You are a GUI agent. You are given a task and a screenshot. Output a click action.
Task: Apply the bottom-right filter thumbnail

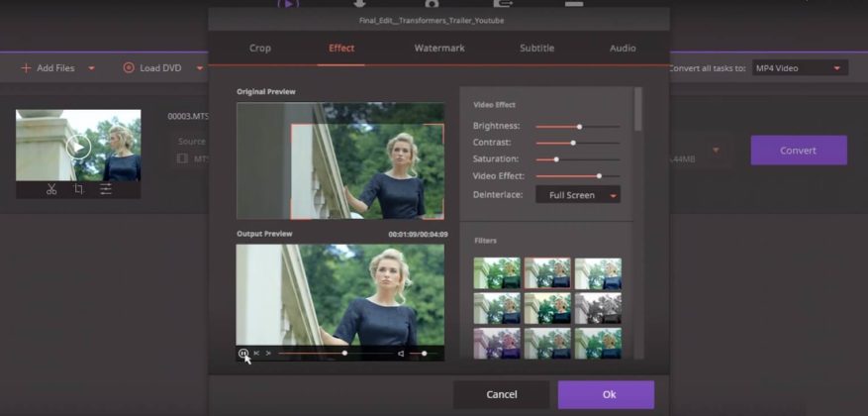pos(598,344)
